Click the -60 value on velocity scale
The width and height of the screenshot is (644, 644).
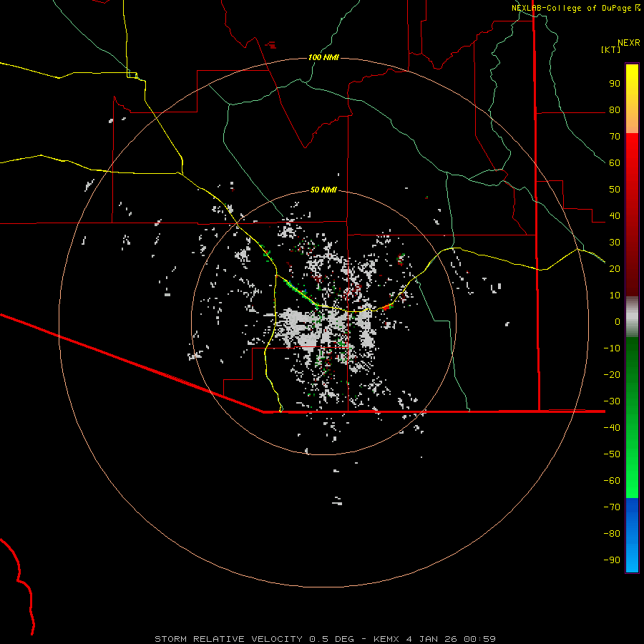pos(612,481)
